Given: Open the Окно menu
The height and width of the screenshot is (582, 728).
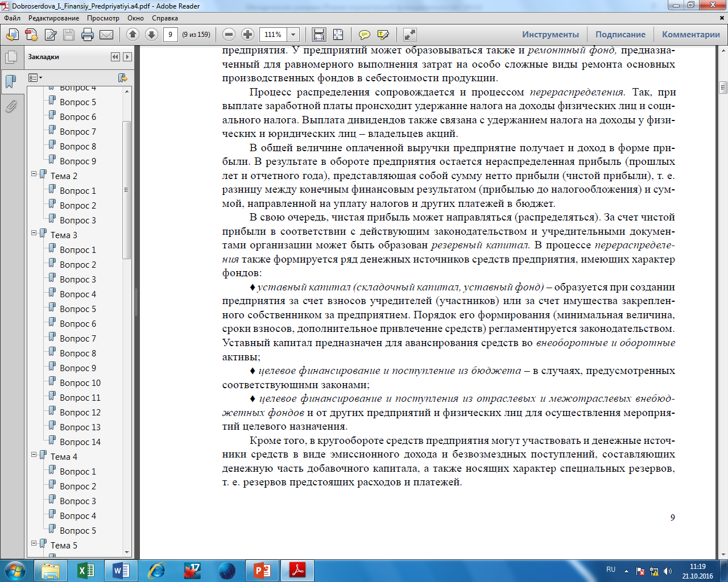Looking at the screenshot, I should 135,18.
